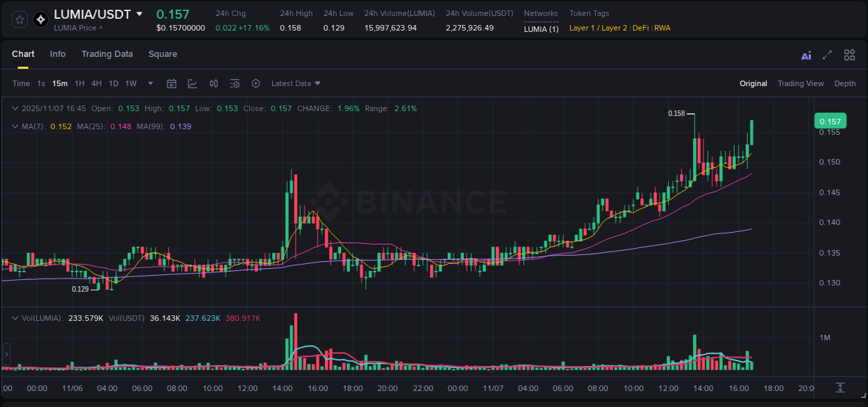The width and height of the screenshot is (868, 407).
Task: Click the LUMIA token logo
Action: [x=40, y=19]
